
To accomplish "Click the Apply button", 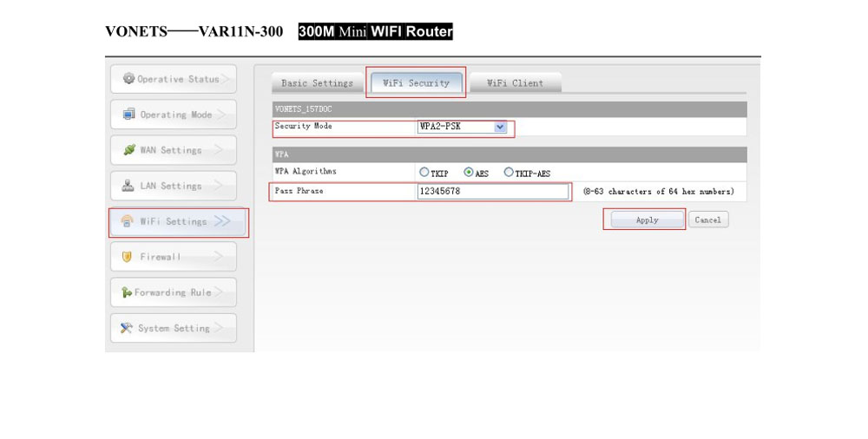I will click(x=648, y=219).
